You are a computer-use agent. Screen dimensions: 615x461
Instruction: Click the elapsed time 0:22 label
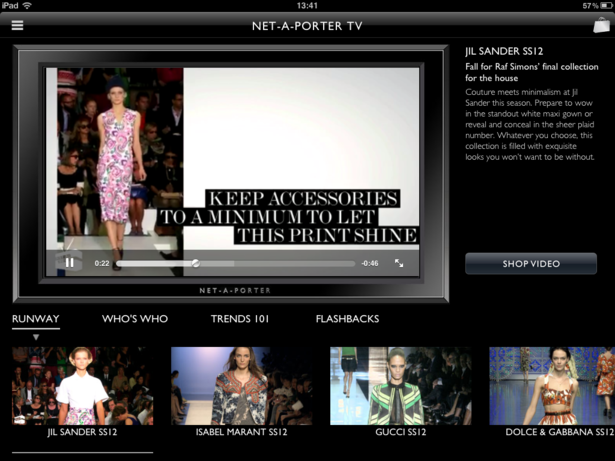tap(102, 263)
